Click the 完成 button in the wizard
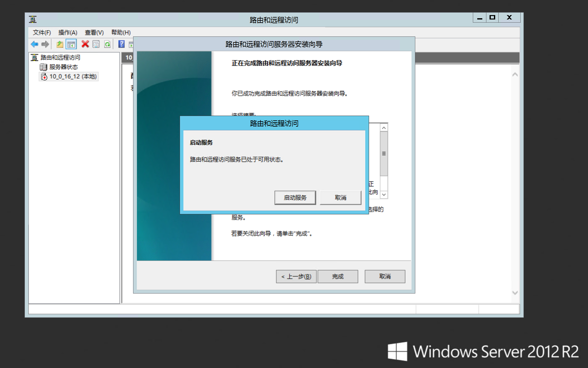588x368 pixels. click(338, 277)
